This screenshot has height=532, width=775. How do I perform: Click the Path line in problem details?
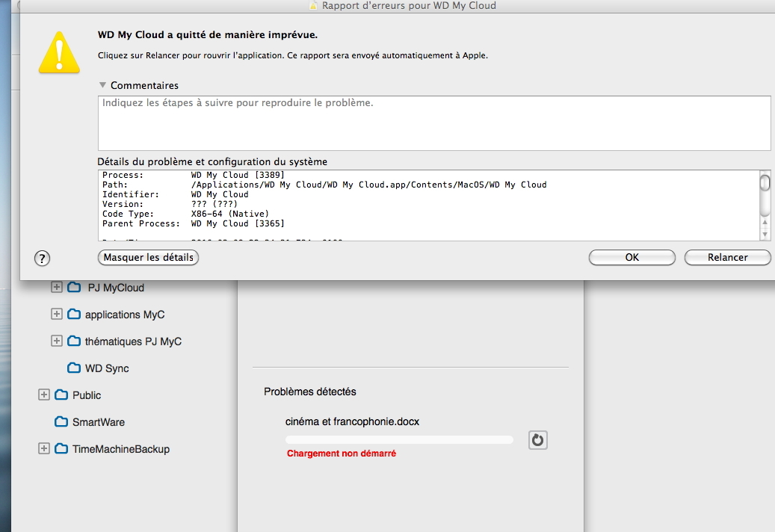(x=324, y=185)
